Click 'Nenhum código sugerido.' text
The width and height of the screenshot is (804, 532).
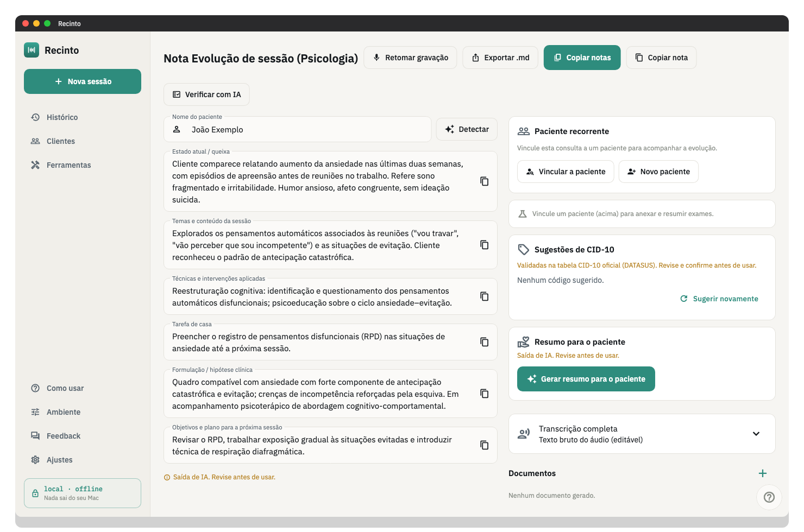click(561, 280)
